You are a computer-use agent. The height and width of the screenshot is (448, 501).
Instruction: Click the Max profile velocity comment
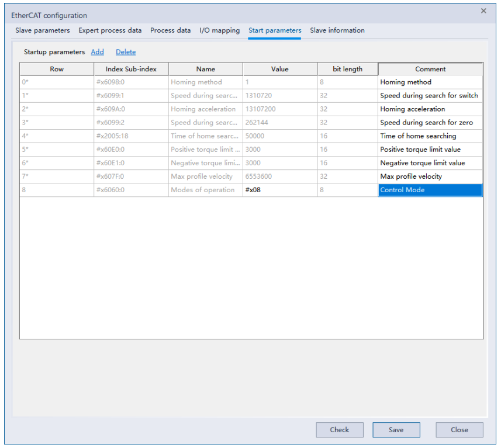pos(430,176)
